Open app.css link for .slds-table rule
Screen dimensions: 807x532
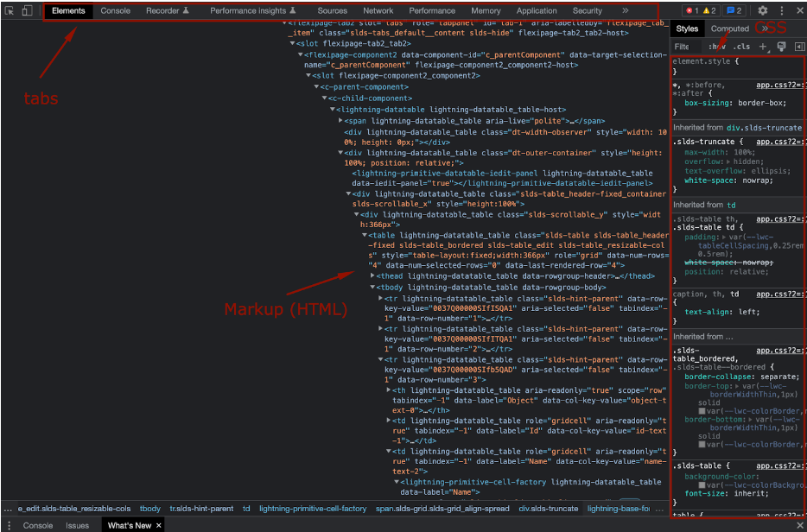coord(779,466)
